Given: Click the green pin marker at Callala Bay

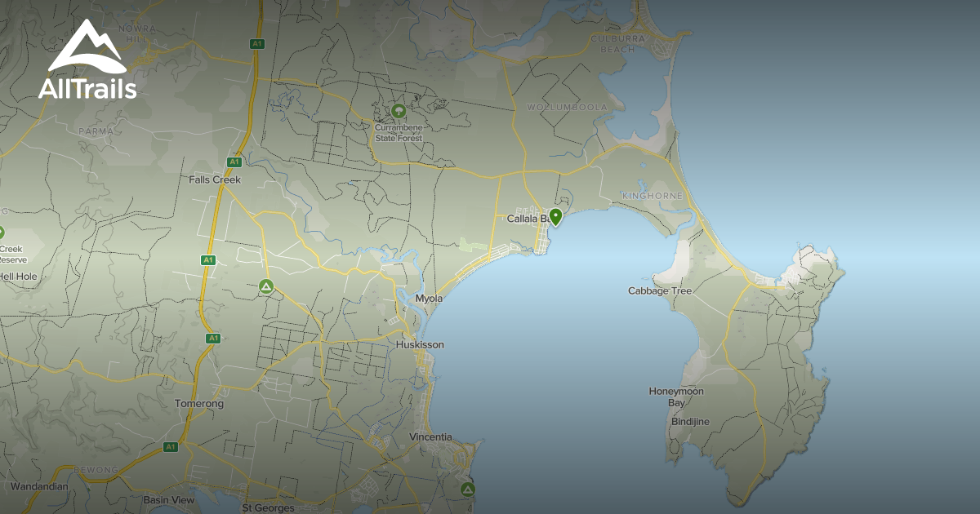Looking at the screenshot, I should click(x=558, y=217).
